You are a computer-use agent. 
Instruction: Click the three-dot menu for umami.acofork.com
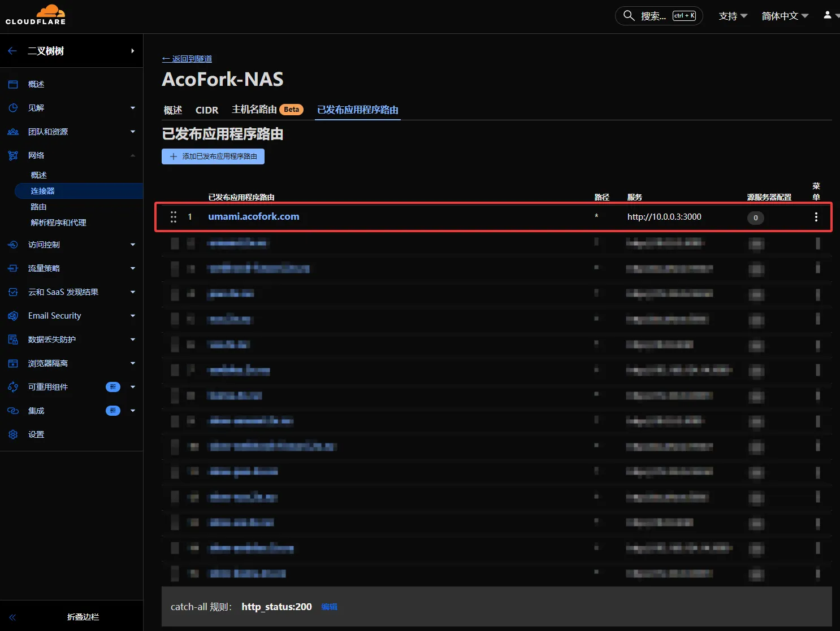(816, 217)
